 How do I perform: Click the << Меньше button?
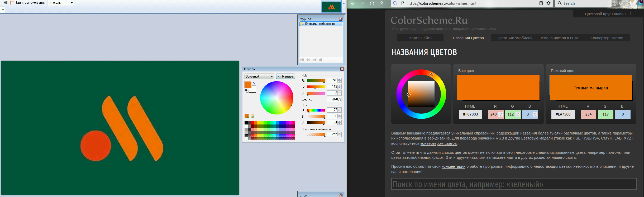[x=285, y=76]
